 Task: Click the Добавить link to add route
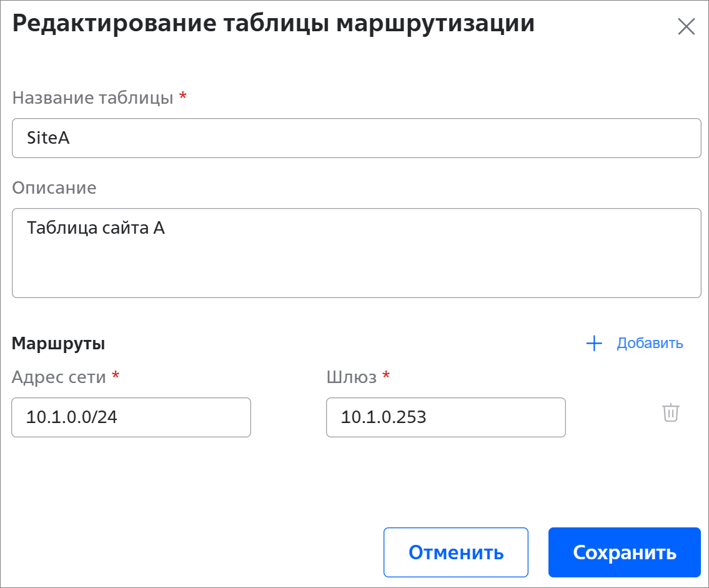pyautogui.click(x=650, y=343)
